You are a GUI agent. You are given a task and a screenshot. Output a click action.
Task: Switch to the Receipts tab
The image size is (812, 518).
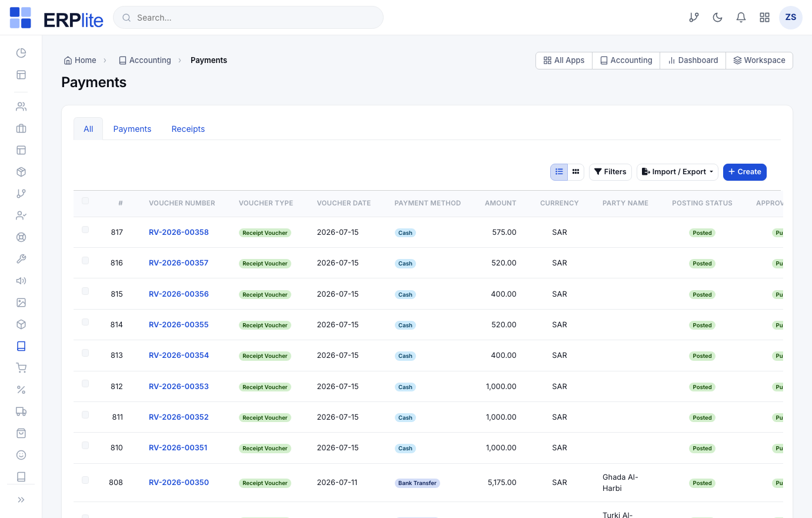point(188,129)
